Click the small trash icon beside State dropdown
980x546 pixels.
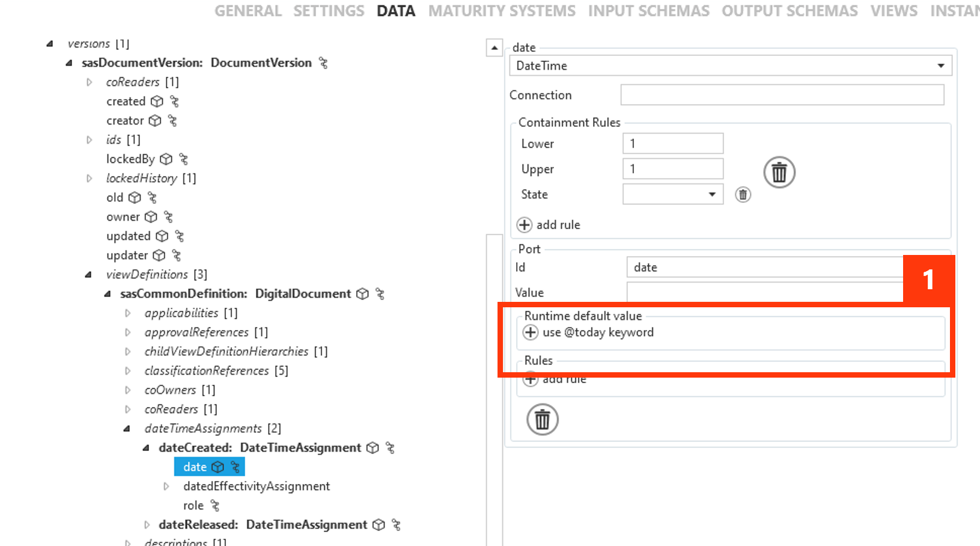pyautogui.click(x=743, y=194)
